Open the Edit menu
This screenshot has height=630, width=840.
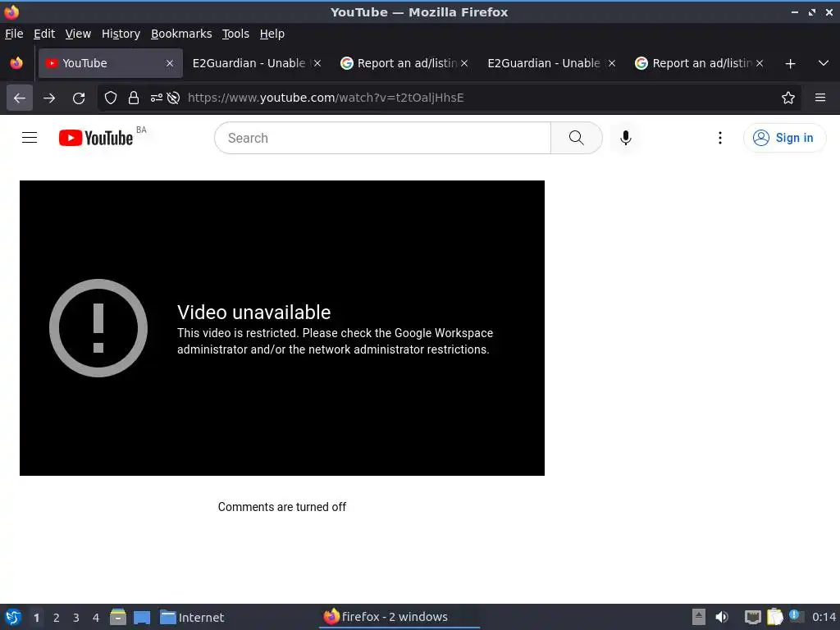(x=44, y=34)
